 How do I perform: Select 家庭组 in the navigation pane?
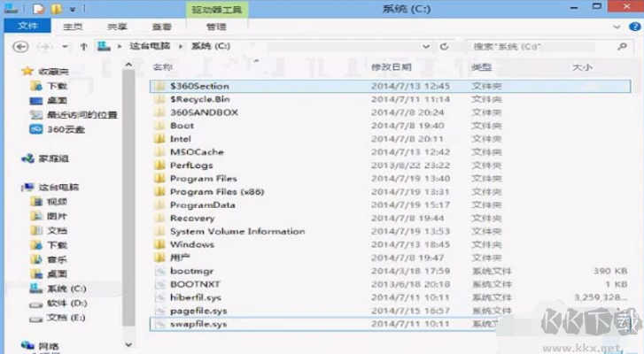tap(53, 158)
